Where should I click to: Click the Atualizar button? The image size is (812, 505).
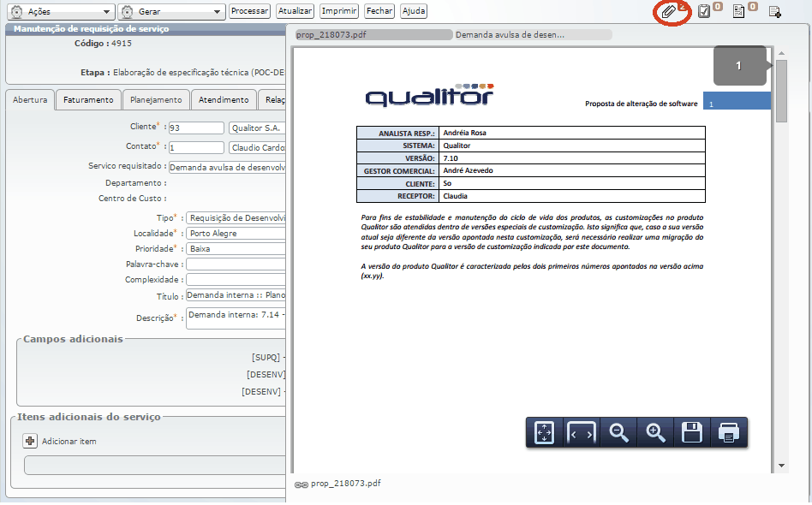(x=295, y=11)
